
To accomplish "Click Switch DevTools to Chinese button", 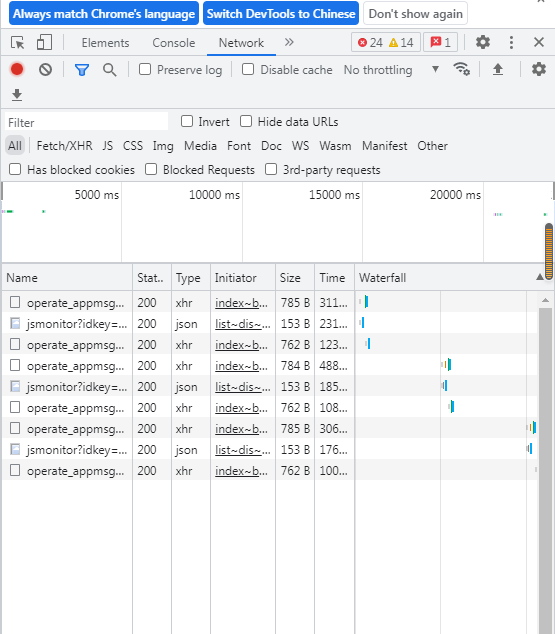I will point(281,13).
